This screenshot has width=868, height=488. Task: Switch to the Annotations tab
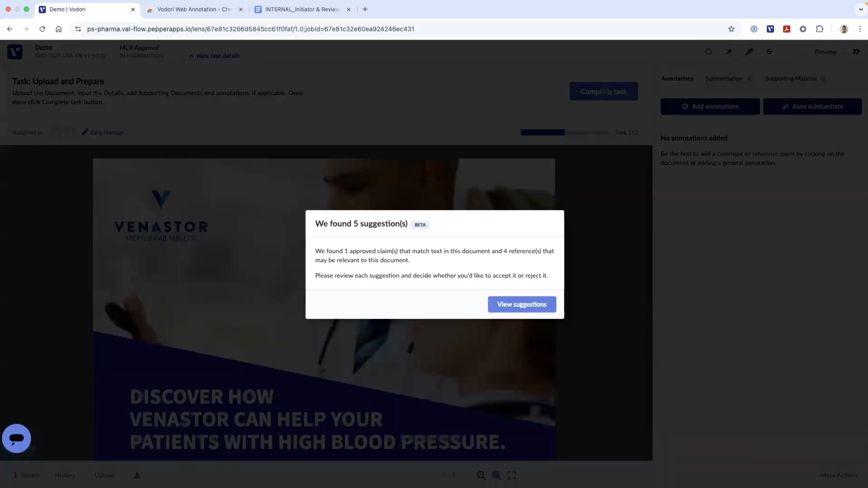677,79
